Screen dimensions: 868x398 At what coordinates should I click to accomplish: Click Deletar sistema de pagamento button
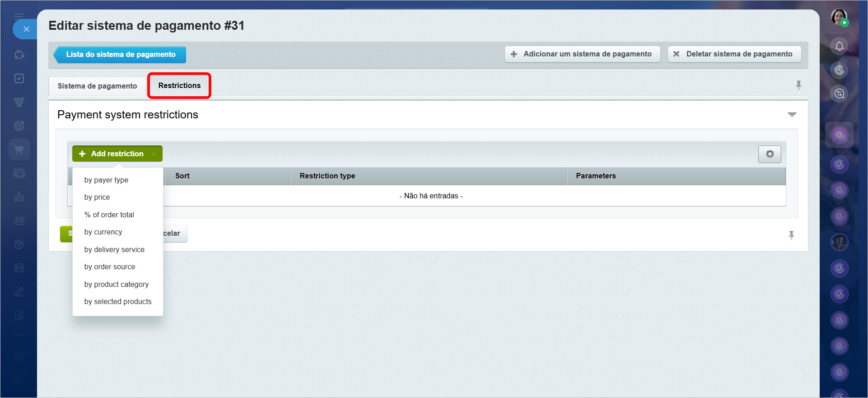(734, 54)
